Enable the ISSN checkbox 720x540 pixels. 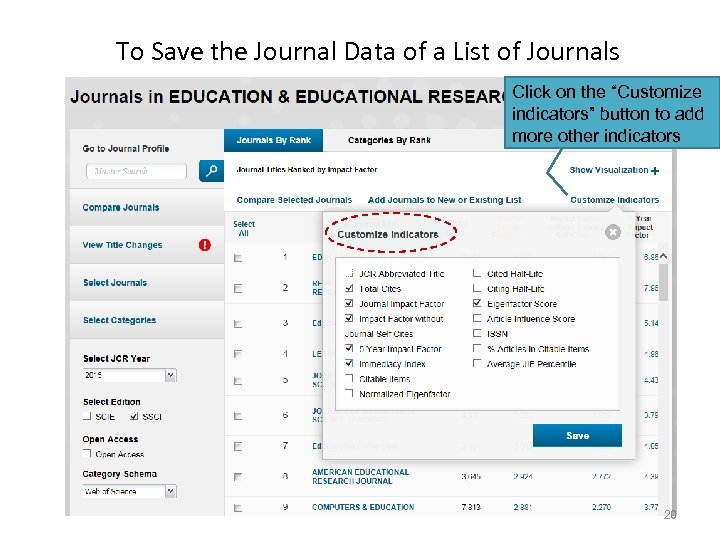coord(477,333)
